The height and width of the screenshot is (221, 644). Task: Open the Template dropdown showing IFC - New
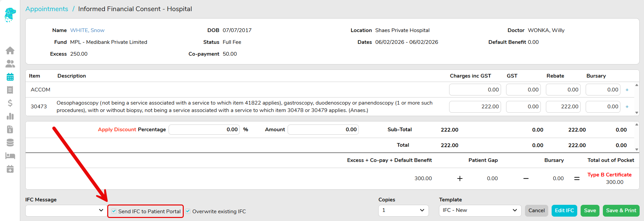click(480, 211)
